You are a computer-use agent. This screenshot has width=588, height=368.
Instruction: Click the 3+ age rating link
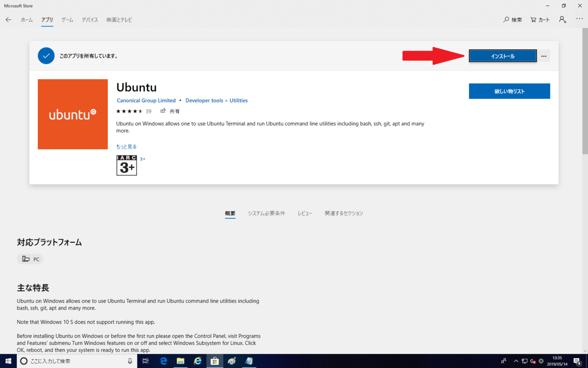coord(143,159)
